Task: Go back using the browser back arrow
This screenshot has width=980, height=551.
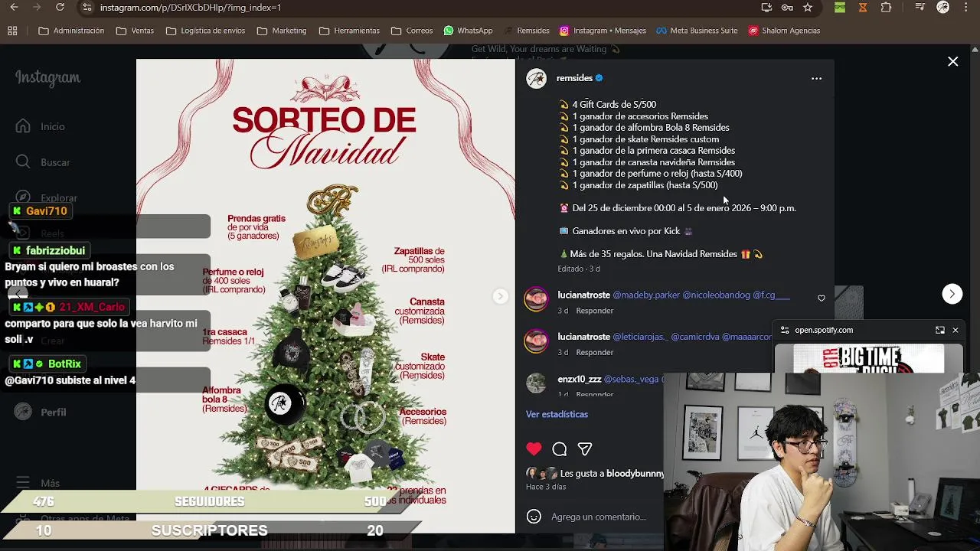Action: click(x=14, y=8)
